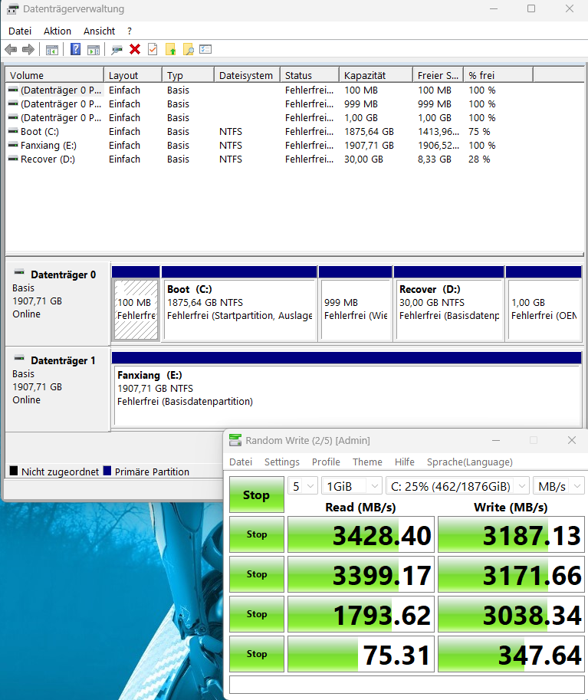Click the large top Stop button
Screen dimensions: 588x700
click(256, 495)
